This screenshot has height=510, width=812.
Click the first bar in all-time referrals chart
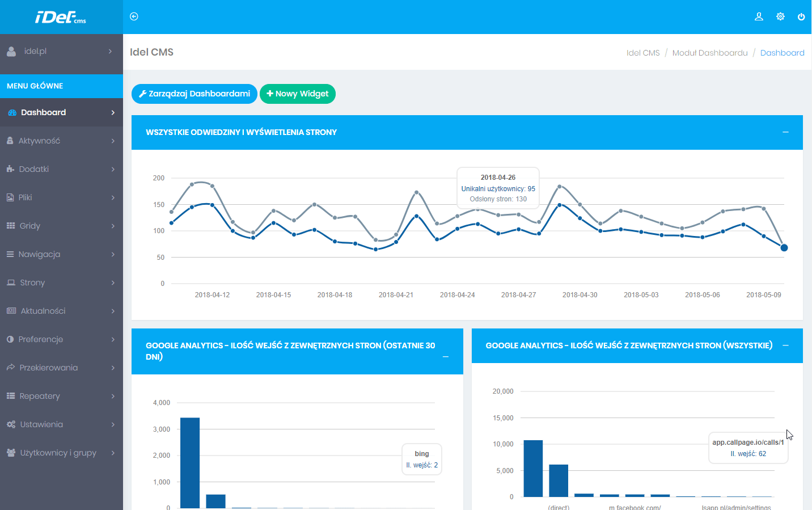533,469
